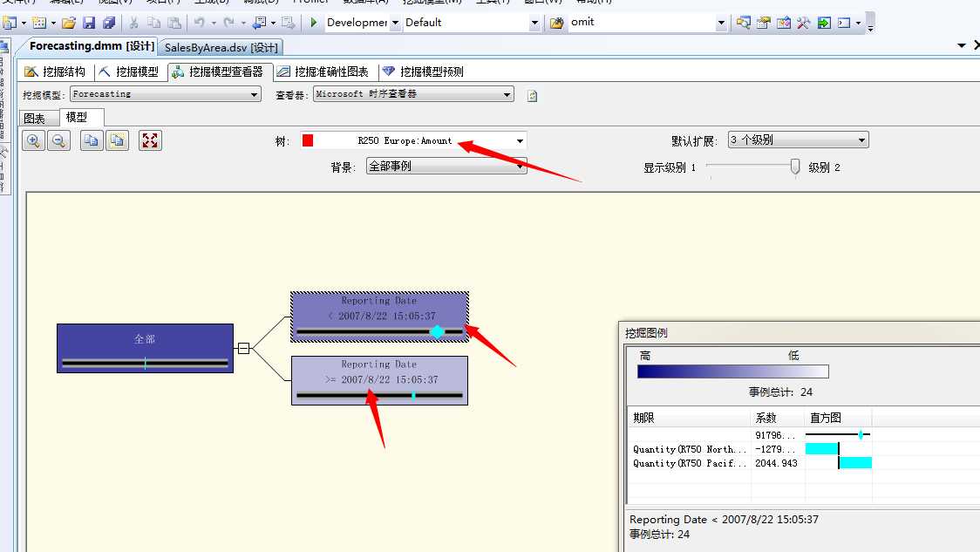Select the Reporting Date < 2007/8/22 node

pyautogui.click(x=379, y=317)
